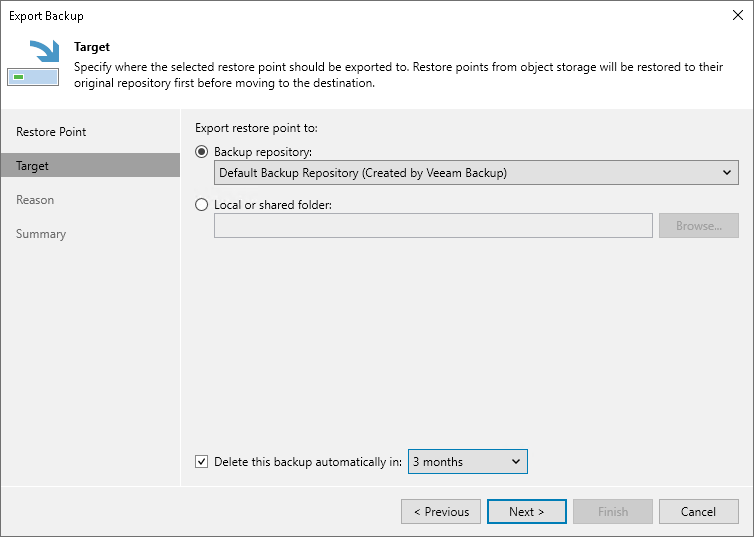
Task: Go to the Restore Point step
Action: [51, 132]
